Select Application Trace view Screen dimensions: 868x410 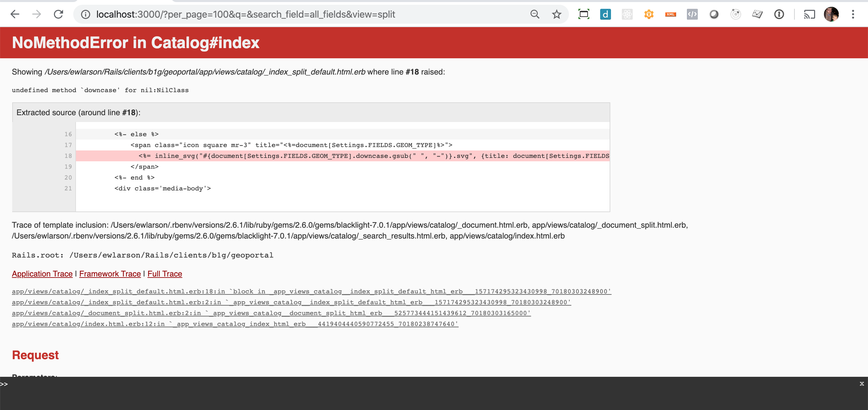pyautogui.click(x=42, y=274)
